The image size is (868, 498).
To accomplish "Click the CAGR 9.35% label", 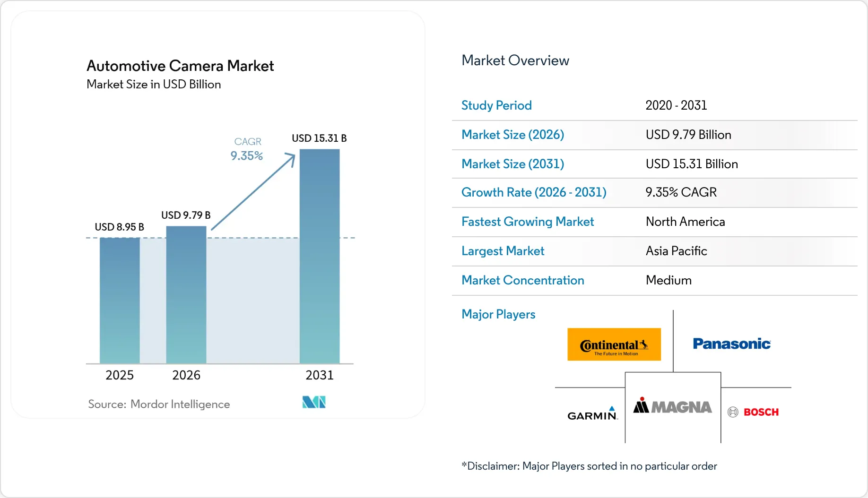I will pos(247,149).
